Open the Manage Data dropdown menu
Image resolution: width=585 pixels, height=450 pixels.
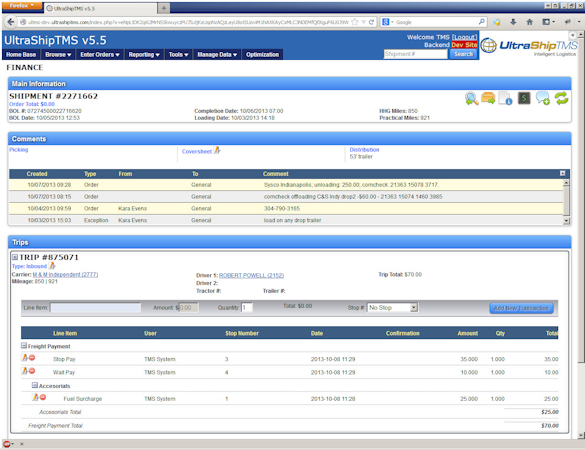[217, 54]
